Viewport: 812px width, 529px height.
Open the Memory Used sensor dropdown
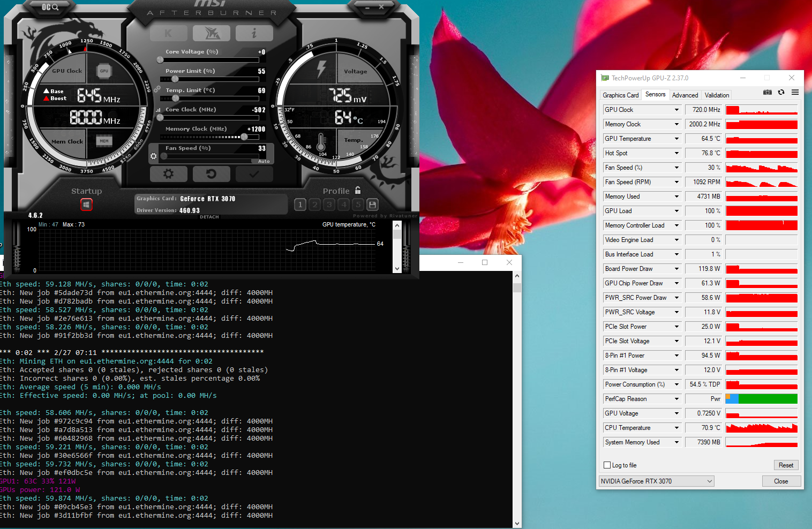676,197
